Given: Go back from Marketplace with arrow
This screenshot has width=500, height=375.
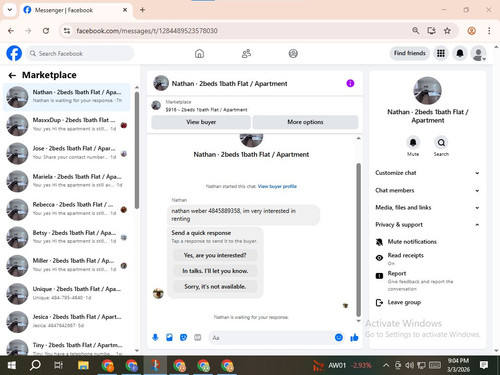Looking at the screenshot, I should point(12,75).
